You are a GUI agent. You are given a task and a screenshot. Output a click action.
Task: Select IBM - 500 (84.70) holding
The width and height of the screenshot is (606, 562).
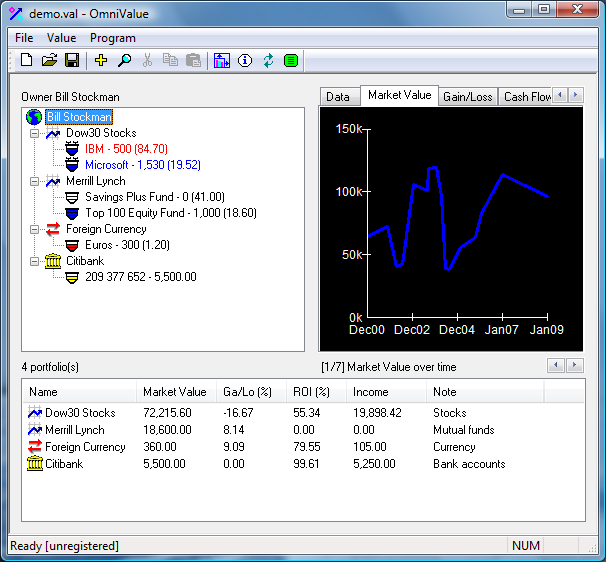click(126, 149)
